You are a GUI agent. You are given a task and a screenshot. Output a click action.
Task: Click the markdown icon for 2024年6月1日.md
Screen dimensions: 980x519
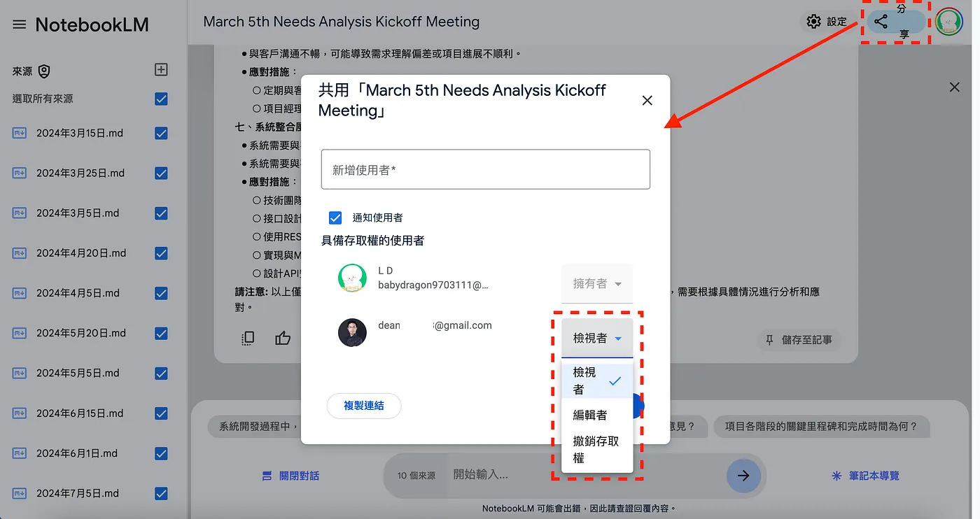coord(20,453)
